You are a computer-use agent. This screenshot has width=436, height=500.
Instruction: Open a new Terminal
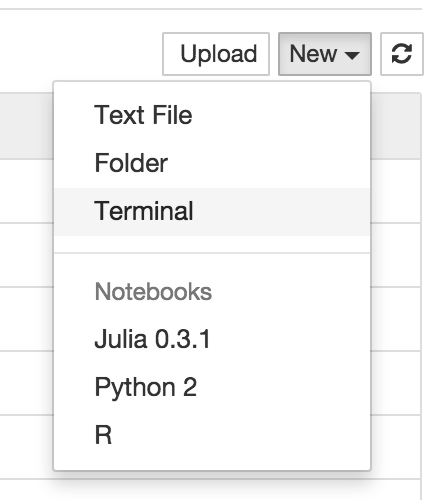point(212,211)
